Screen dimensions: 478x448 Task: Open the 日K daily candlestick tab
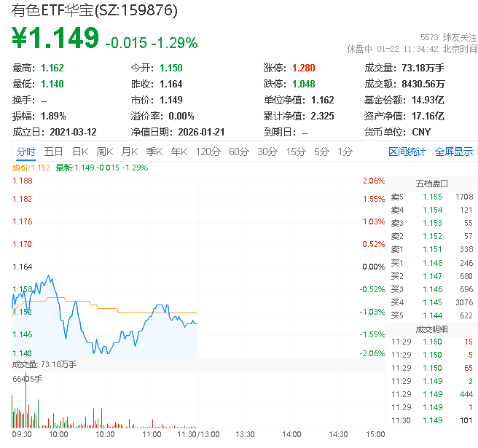coord(79,152)
